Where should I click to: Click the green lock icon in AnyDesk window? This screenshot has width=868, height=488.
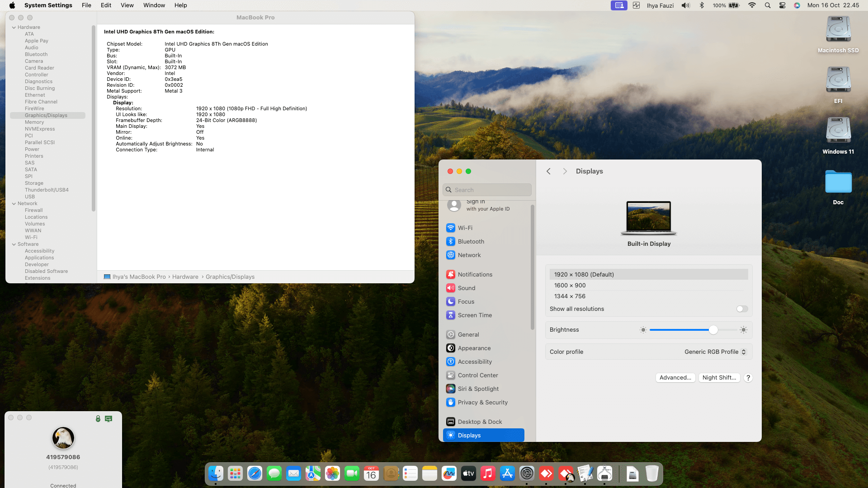(98, 419)
